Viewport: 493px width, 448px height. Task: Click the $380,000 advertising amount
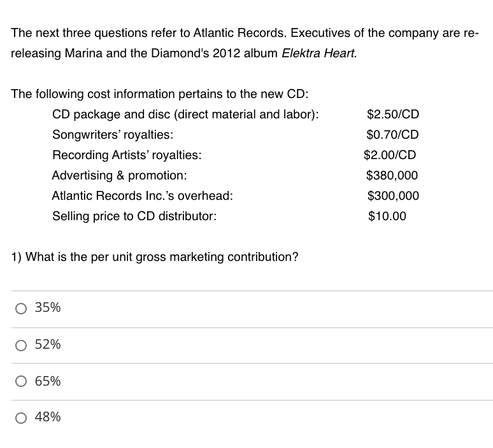pyautogui.click(x=392, y=175)
